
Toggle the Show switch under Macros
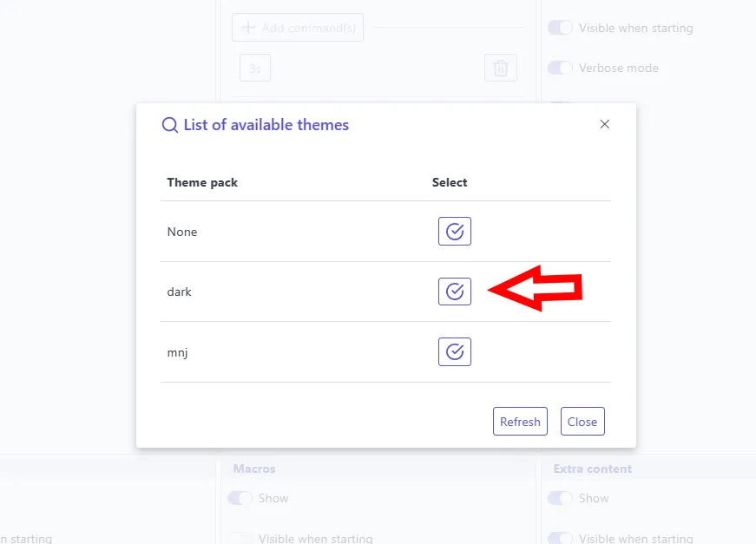[240, 498]
